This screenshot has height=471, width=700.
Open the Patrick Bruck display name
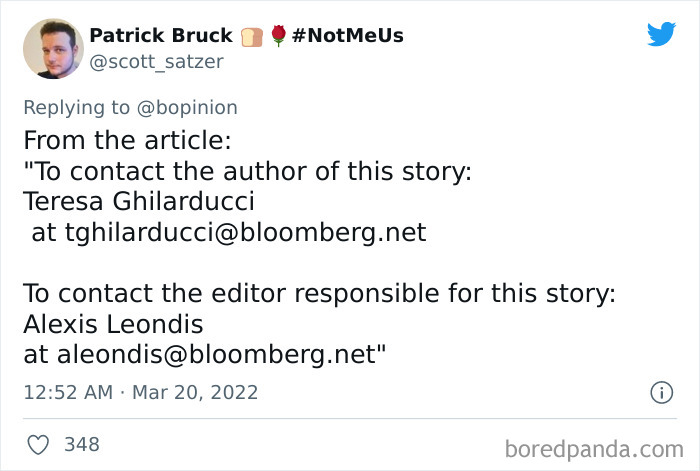coord(160,36)
